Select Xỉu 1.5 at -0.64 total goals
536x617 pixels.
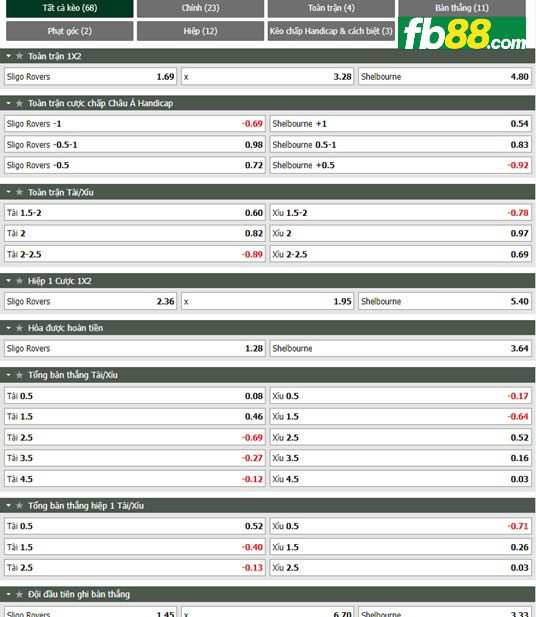tap(401, 416)
